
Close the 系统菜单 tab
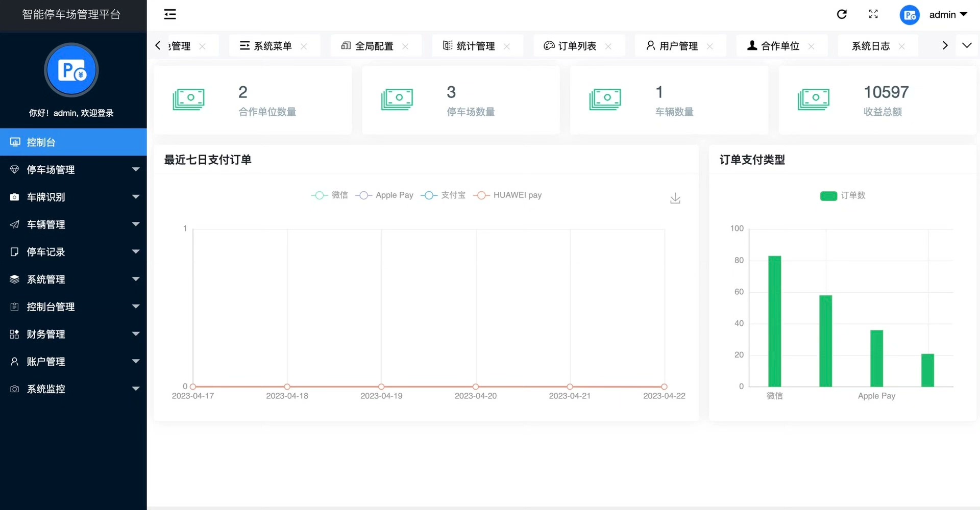[304, 46]
